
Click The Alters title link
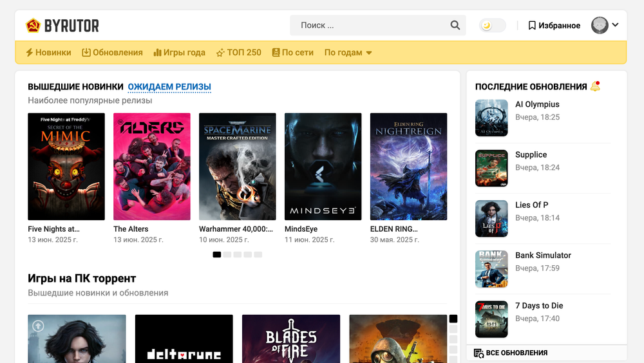tap(131, 229)
